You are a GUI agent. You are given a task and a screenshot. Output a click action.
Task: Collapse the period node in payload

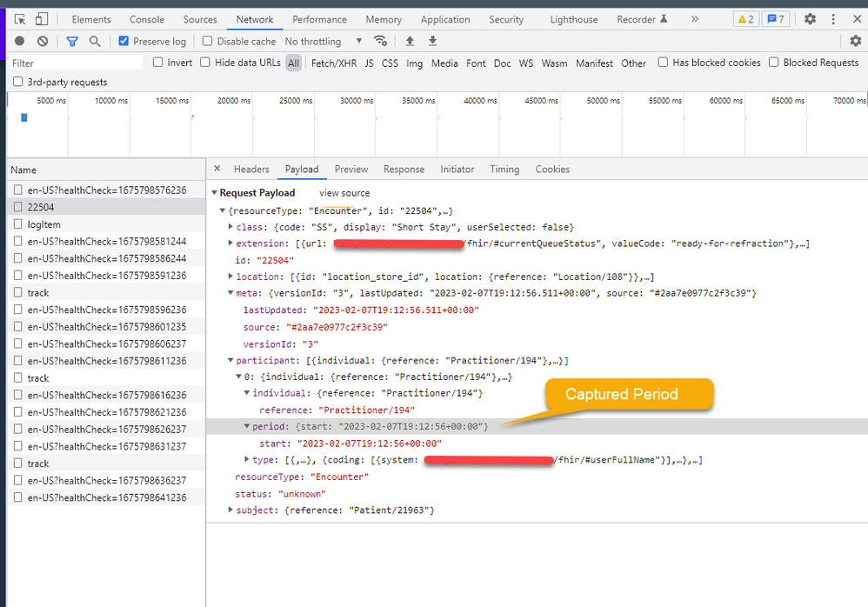tap(247, 426)
